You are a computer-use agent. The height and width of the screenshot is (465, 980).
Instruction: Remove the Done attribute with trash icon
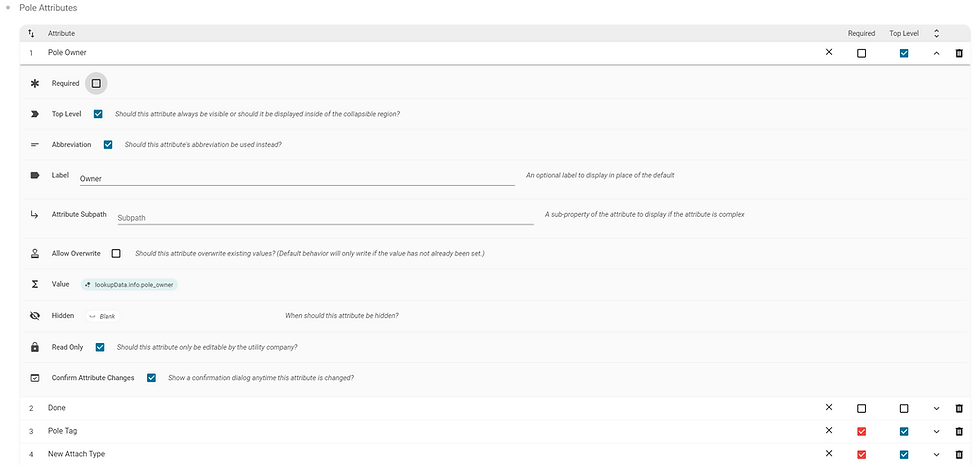point(959,408)
